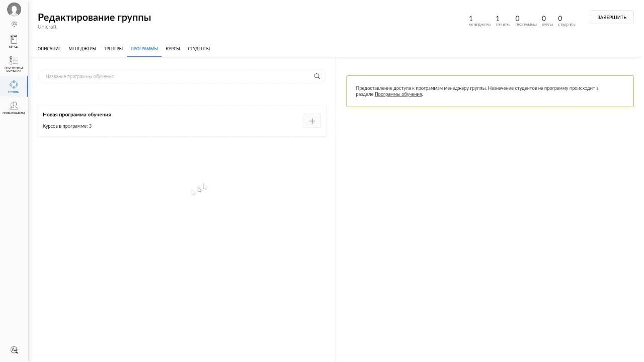This screenshot has width=644, height=362.
Task: Go to Курсы in sidebar
Action: click(x=14, y=41)
